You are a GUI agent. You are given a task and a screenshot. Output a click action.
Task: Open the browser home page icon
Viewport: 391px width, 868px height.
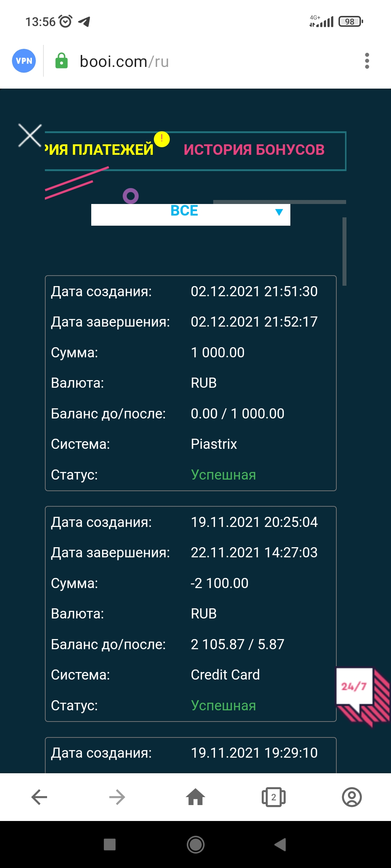(x=195, y=797)
